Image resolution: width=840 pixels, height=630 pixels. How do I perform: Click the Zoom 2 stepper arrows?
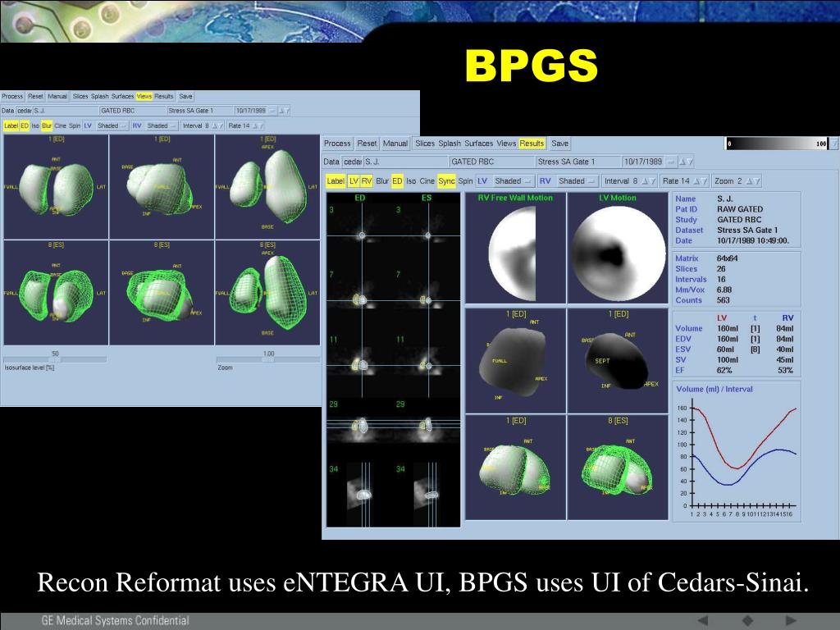pyautogui.click(x=753, y=181)
